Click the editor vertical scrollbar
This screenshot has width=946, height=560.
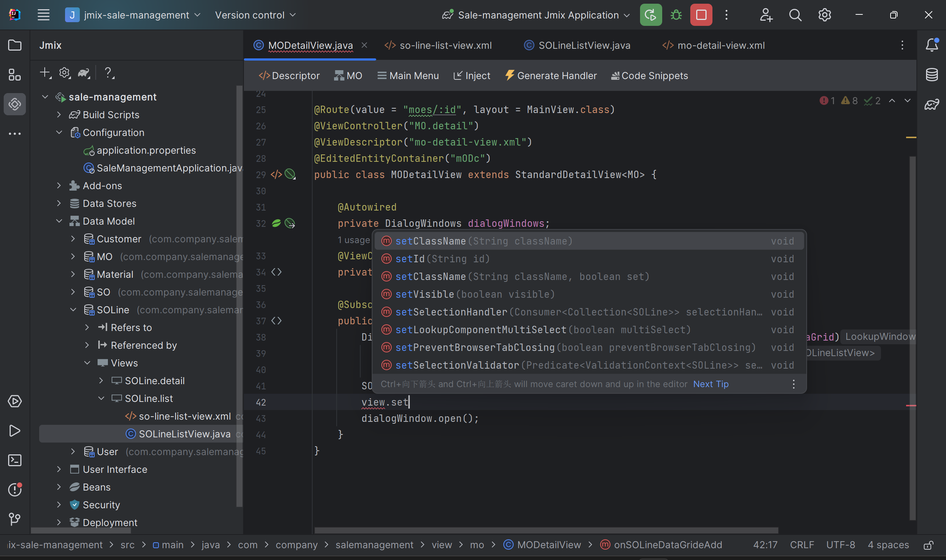[x=912, y=338]
